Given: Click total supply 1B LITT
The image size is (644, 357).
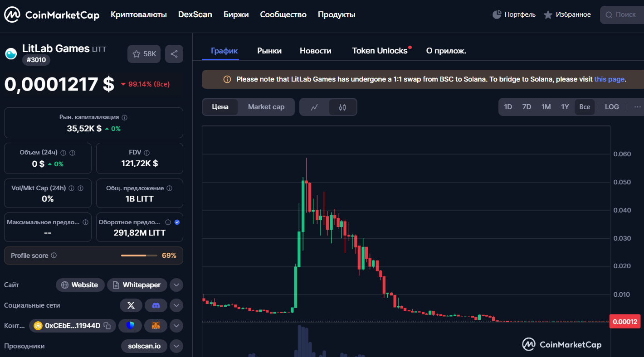Looking at the screenshot, I should (140, 199).
